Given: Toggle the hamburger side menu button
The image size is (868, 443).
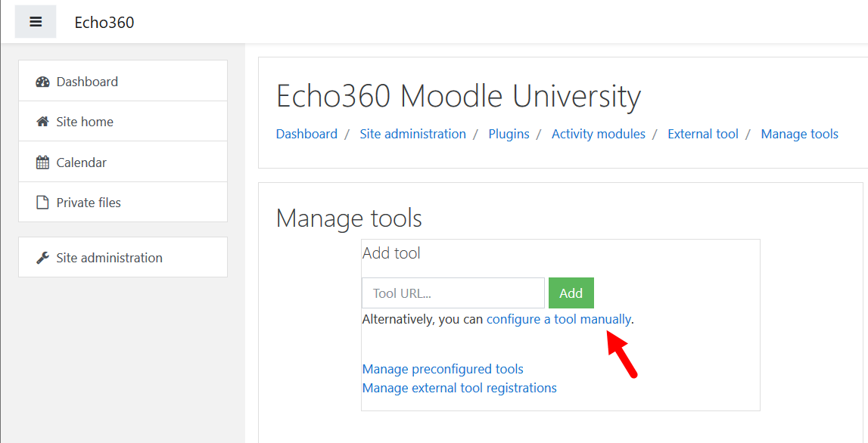Looking at the screenshot, I should 36,22.
